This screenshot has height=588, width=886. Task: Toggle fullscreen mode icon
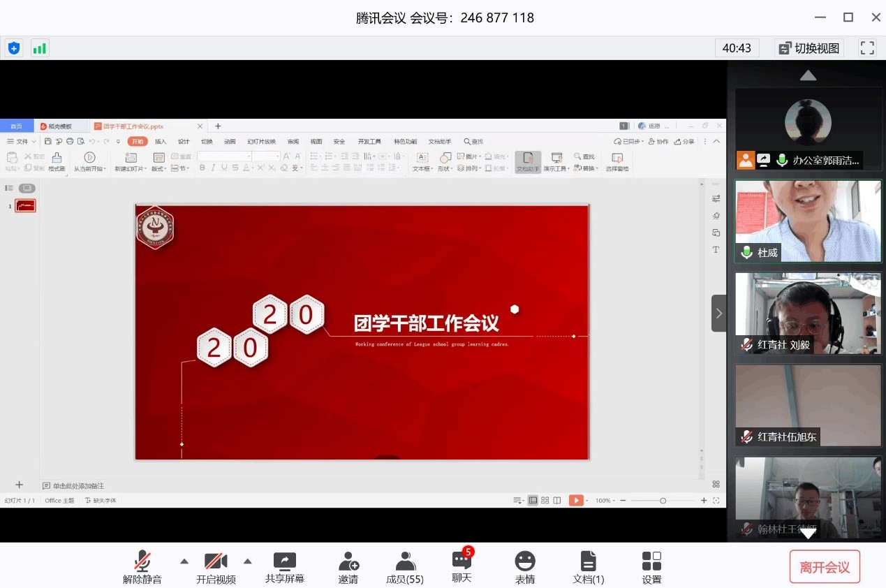[x=867, y=48]
